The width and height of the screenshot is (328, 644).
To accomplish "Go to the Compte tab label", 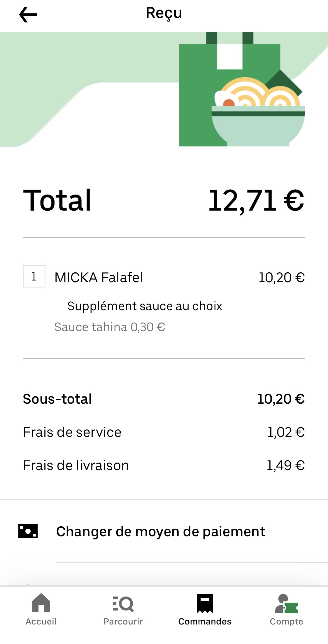I will (x=286, y=622).
